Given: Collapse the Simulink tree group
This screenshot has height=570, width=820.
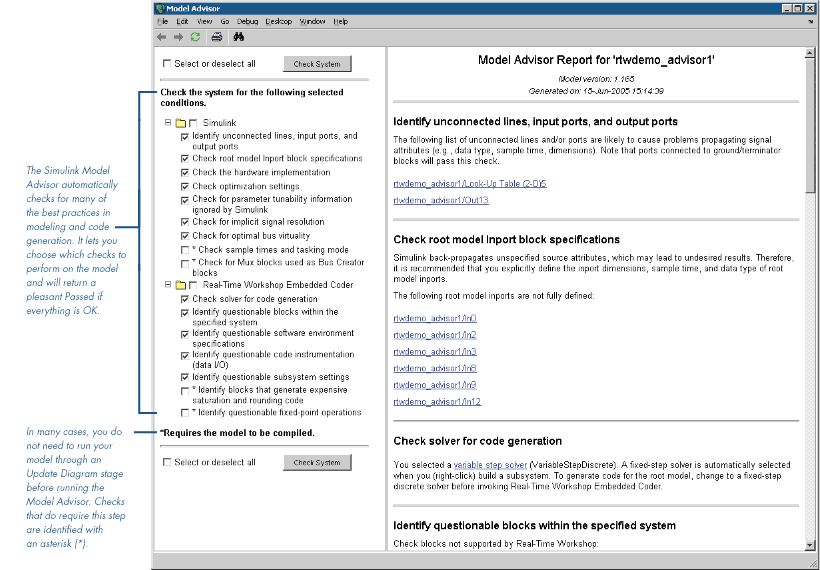Looking at the screenshot, I should [169, 122].
